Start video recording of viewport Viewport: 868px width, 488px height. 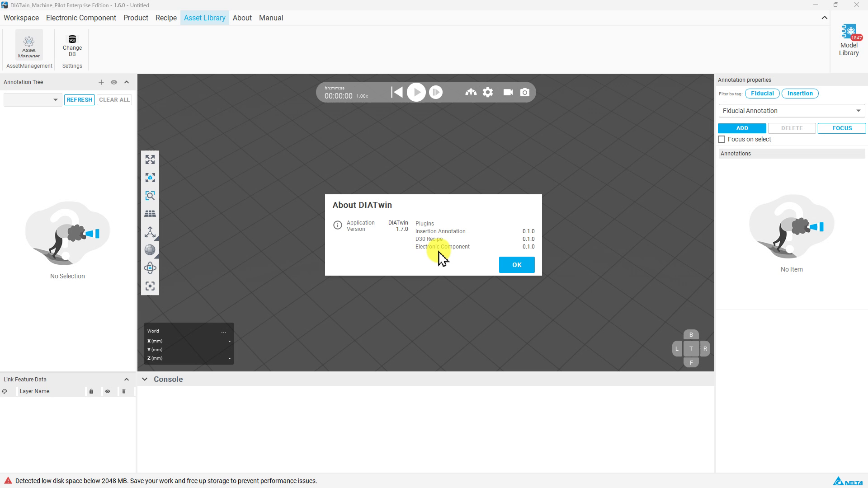(x=508, y=92)
